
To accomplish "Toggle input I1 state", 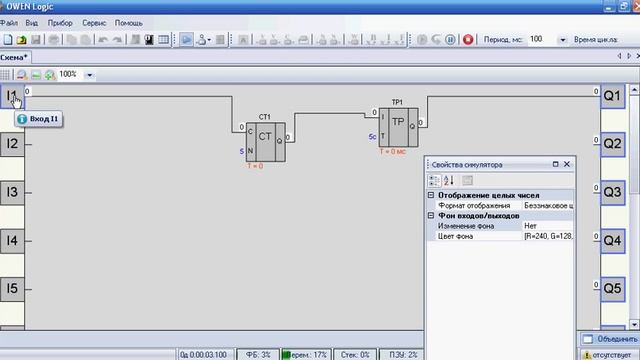I will coord(12,96).
